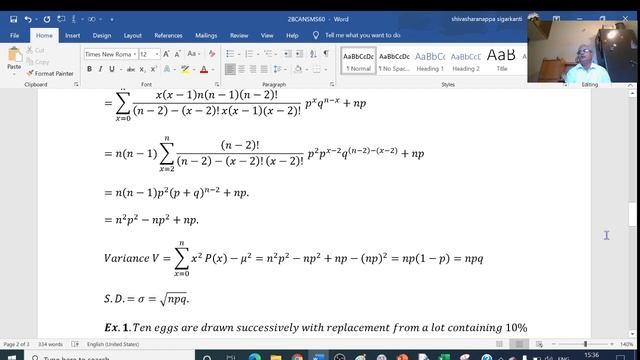Apply strikethrough formatting

(131, 70)
